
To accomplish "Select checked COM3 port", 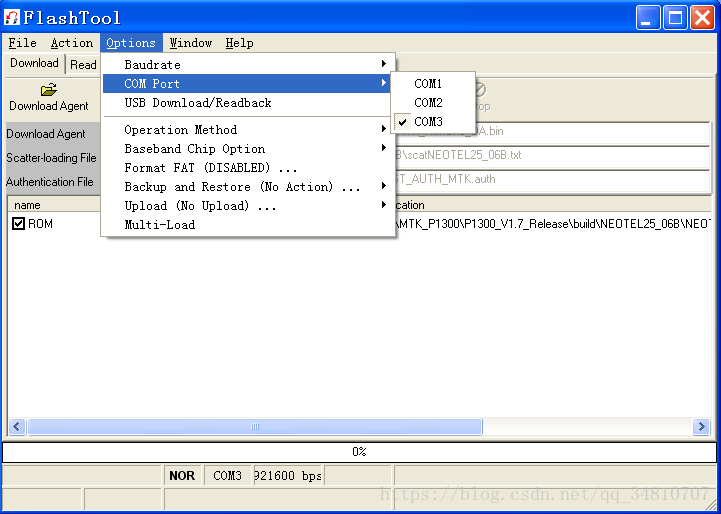I will tap(433, 122).
